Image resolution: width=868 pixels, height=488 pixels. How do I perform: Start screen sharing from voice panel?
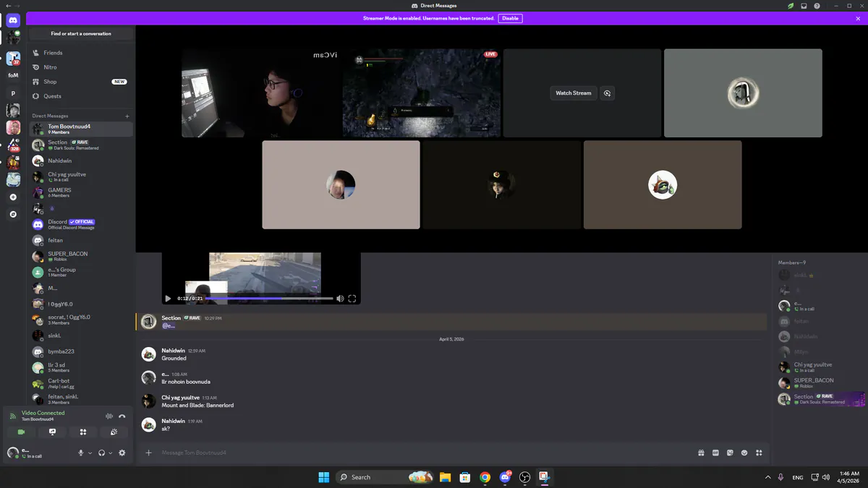click(x=52, y=432)
